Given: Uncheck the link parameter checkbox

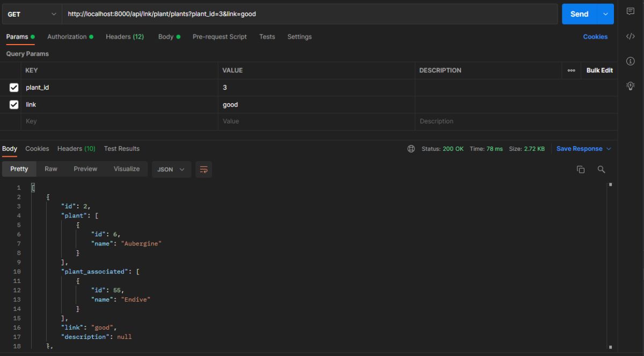Looking at the screenshot, I should tap(14, 105).
